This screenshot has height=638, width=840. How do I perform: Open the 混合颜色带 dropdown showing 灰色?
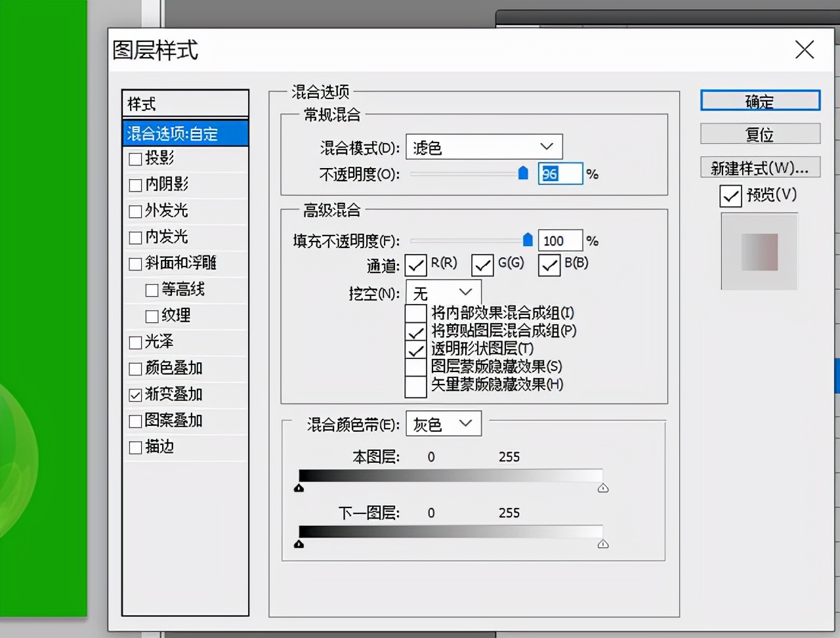tap(443, 423)
